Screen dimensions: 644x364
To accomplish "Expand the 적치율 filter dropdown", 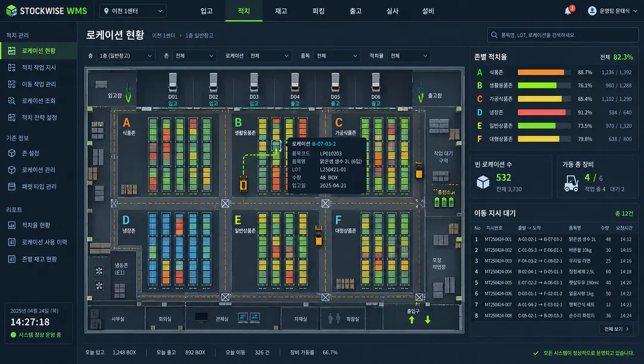I will point(408,56).
